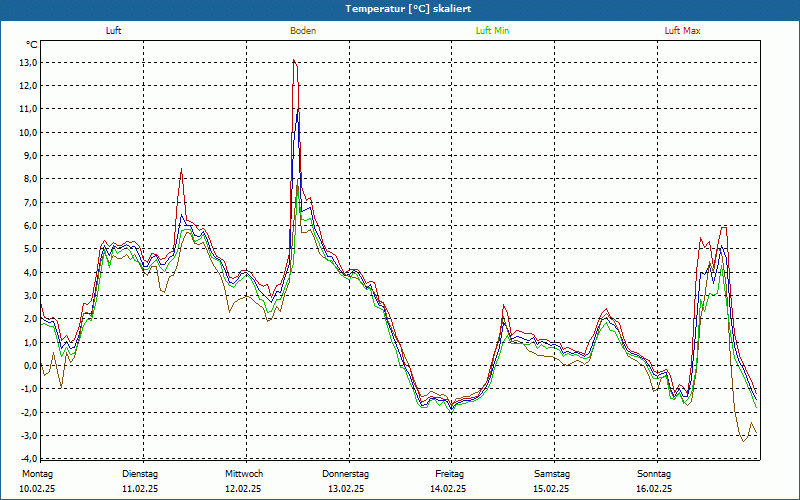
Task: Click the 13°C red peak on Wednesday
Action: [x=294, y=61]
